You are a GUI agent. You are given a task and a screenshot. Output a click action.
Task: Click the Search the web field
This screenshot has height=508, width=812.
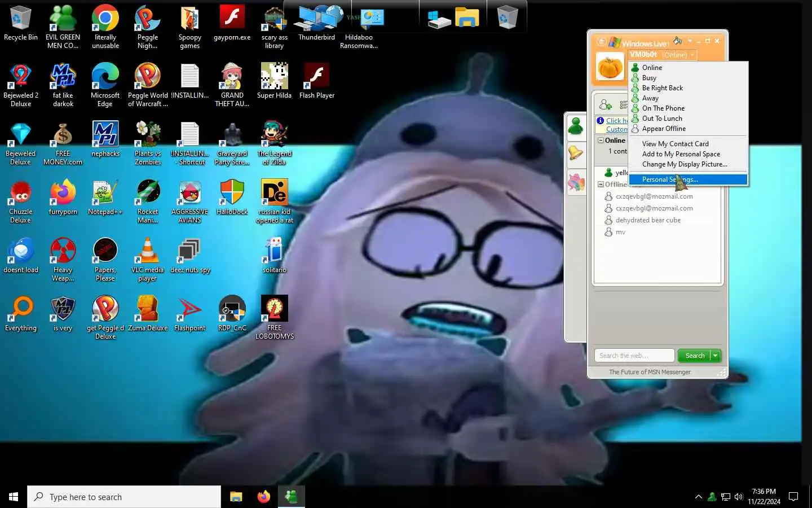click(x=634, y=356)
